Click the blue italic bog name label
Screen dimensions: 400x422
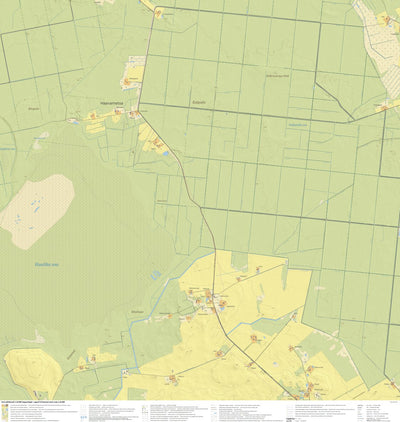(47, 265)
